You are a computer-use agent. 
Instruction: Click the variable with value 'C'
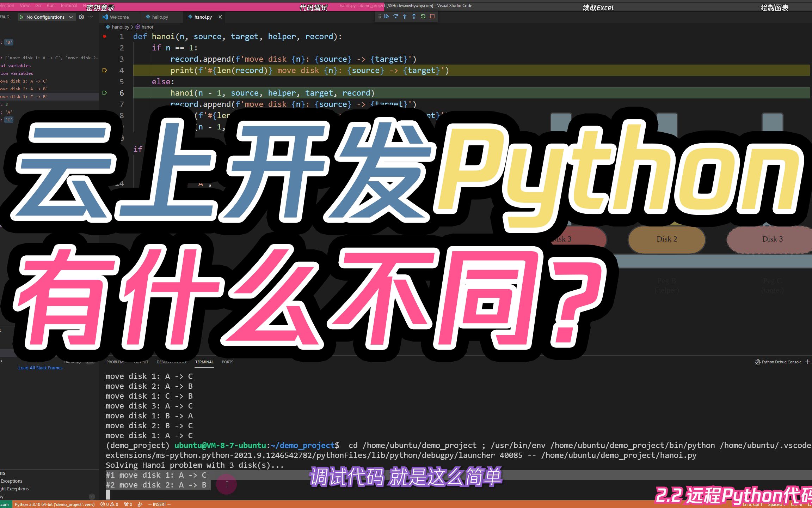8,120
